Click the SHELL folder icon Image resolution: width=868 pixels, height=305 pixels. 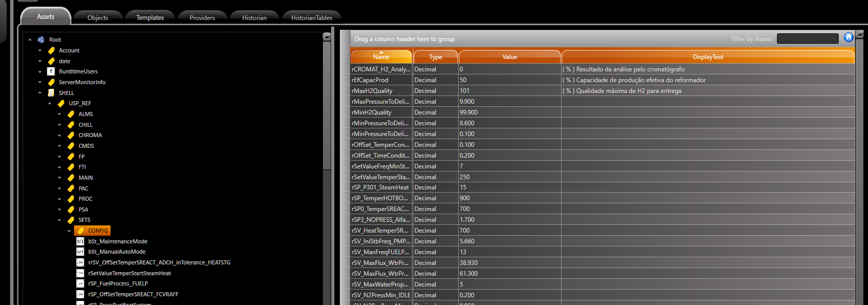click(51, 93)
